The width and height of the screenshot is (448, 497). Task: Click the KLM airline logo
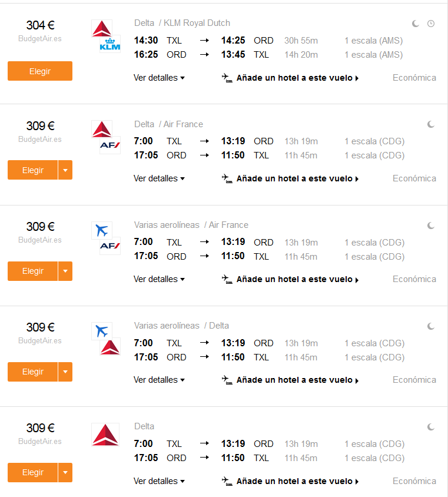(110, 44)
